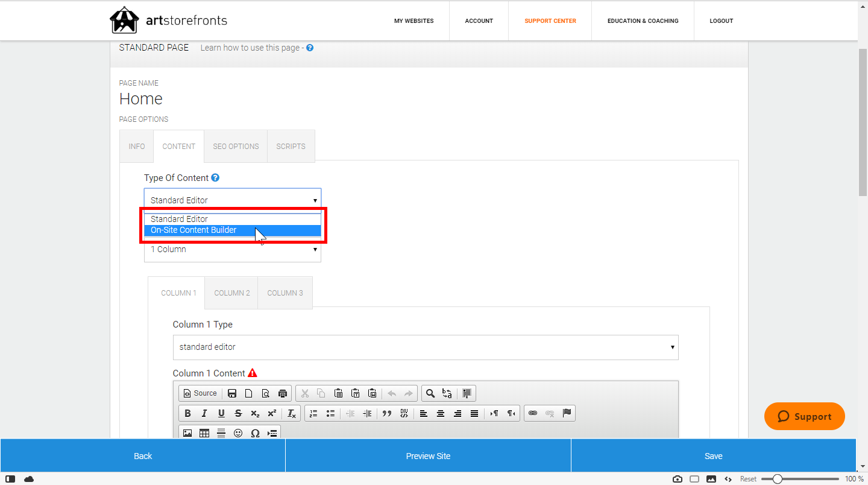This screenshot has height=485, width=868.
Task: Apply subscript formatting
Action: [x=255, y=413]
